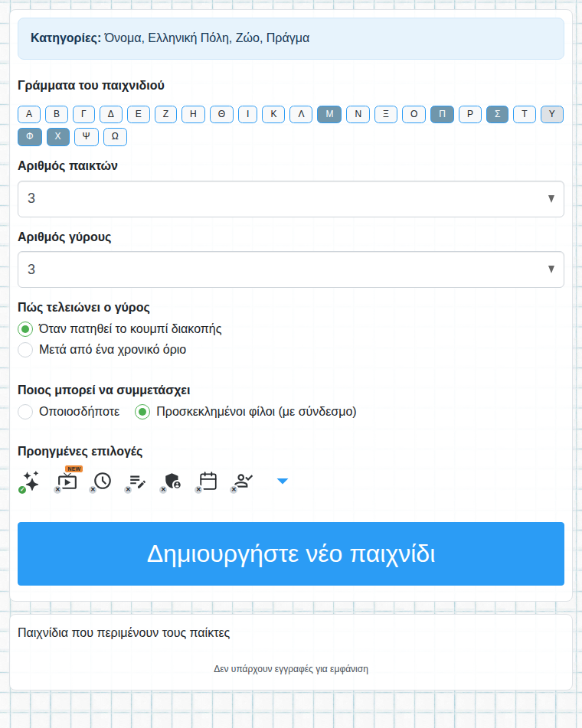This screenshot has width=582, height=728.
Task: Toggle letter Ω
Action: [x=115, y=137]
